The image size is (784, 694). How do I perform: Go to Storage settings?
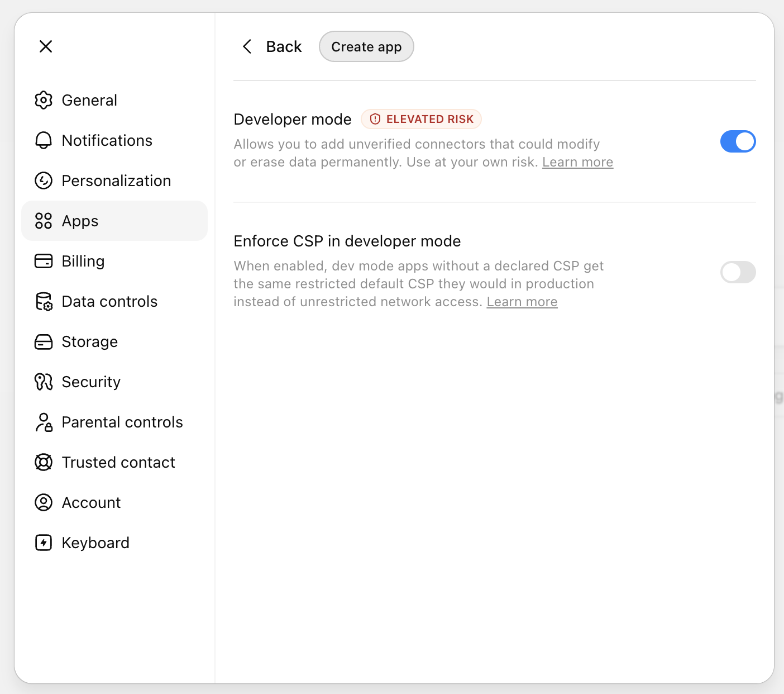[114, 341]
